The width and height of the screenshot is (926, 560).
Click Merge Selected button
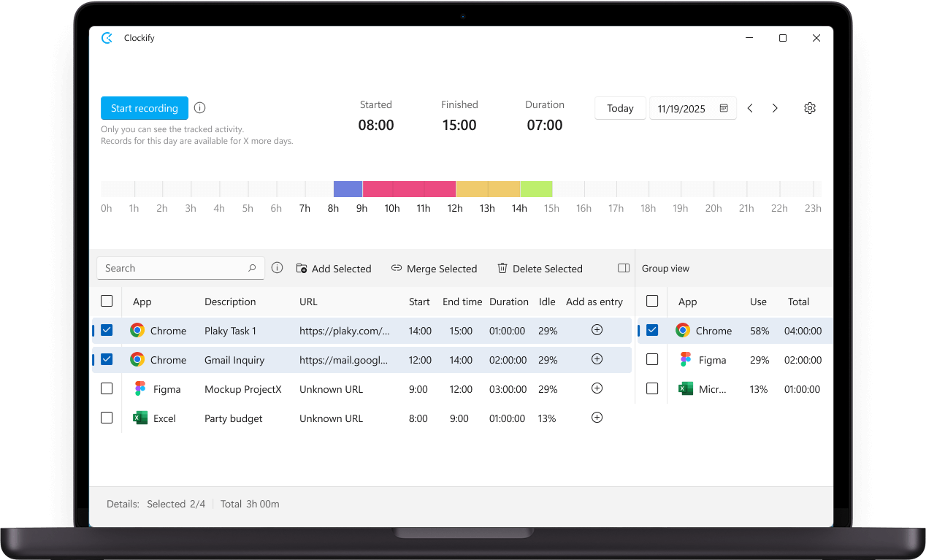tap(434, 269)
